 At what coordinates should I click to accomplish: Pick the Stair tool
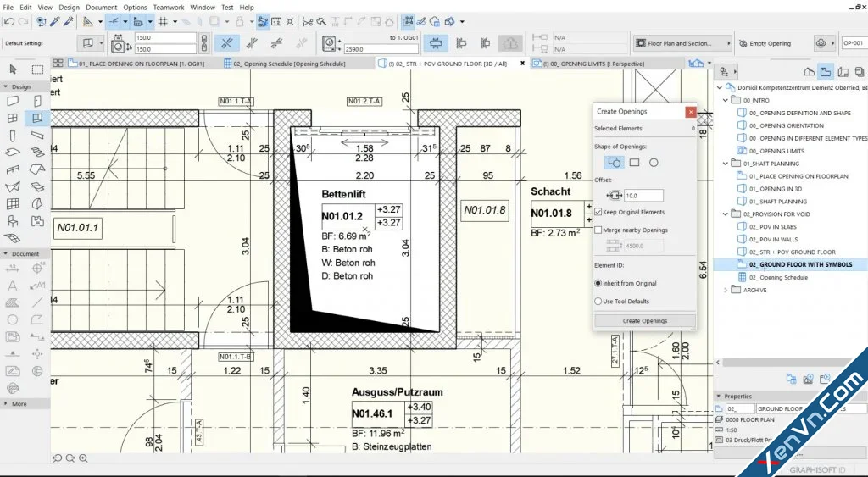[37, 153]
